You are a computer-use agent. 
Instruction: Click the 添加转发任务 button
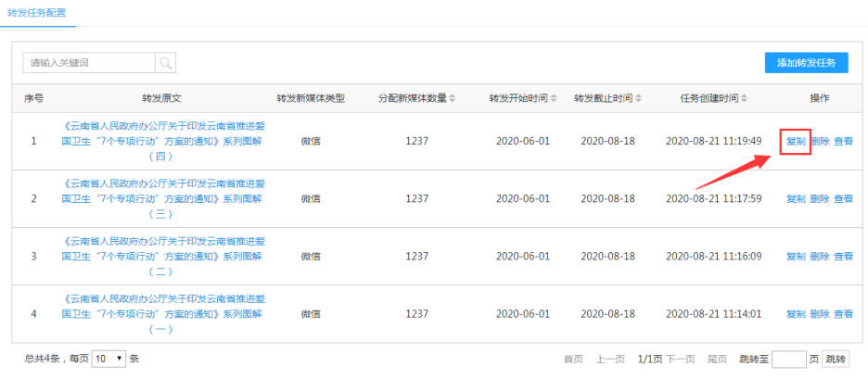pyautogui.click(x=806, y=63)
